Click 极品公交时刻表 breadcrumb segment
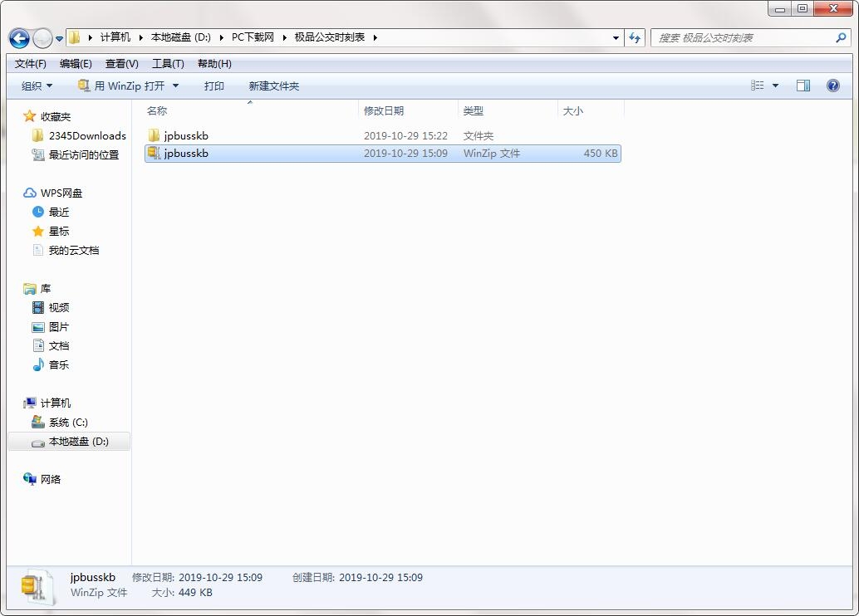 (x=329, y=37)
